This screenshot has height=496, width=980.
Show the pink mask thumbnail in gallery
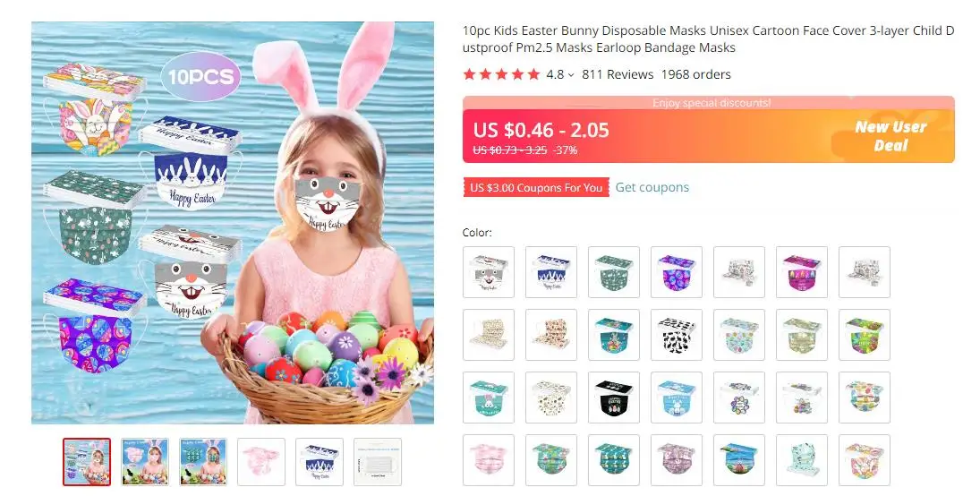261,462
